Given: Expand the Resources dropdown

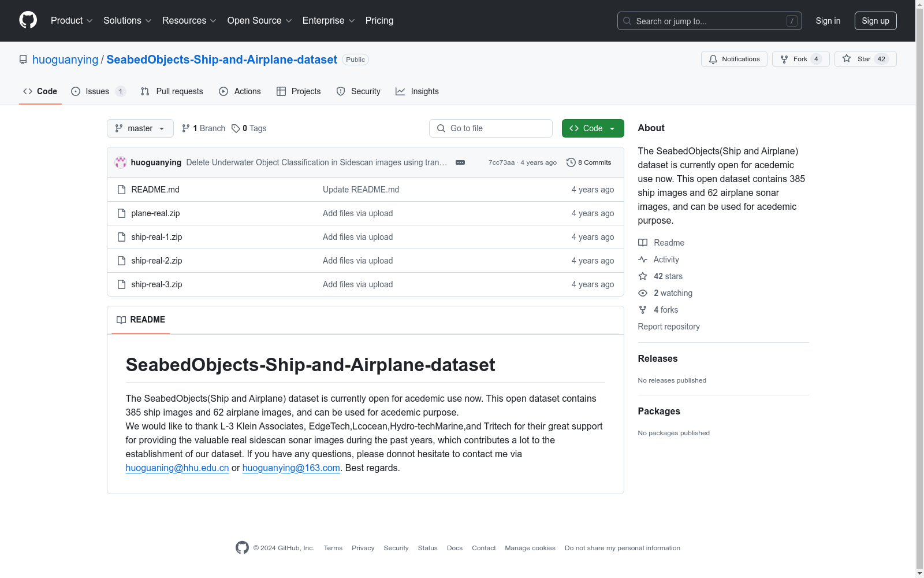Looking at the screenshot, I should click(189, 20).
